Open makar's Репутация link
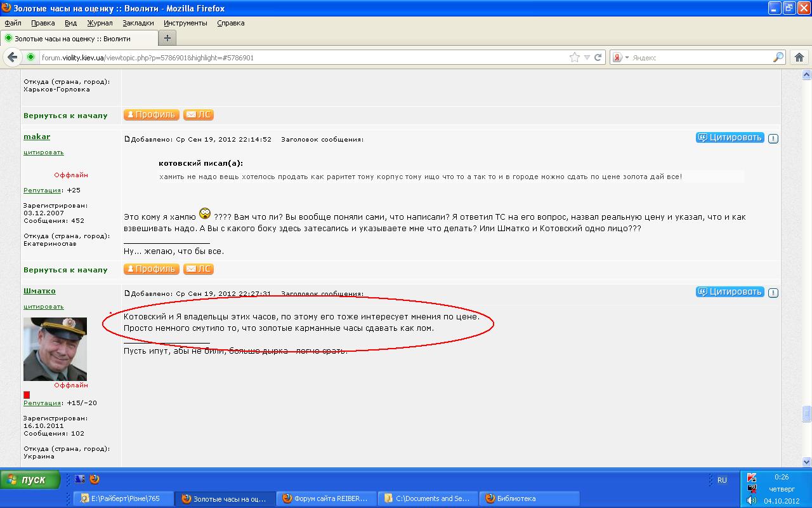 43,190
